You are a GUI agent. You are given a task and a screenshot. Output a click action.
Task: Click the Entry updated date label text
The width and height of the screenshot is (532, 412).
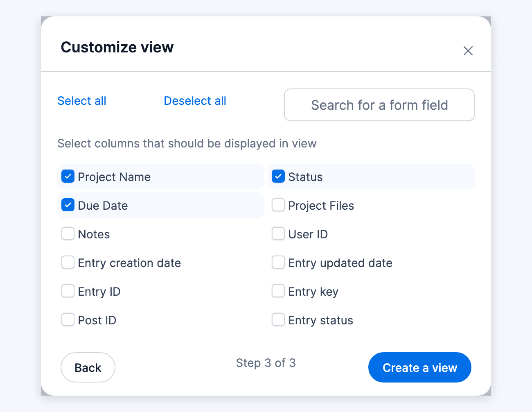(x=340, y=263)
